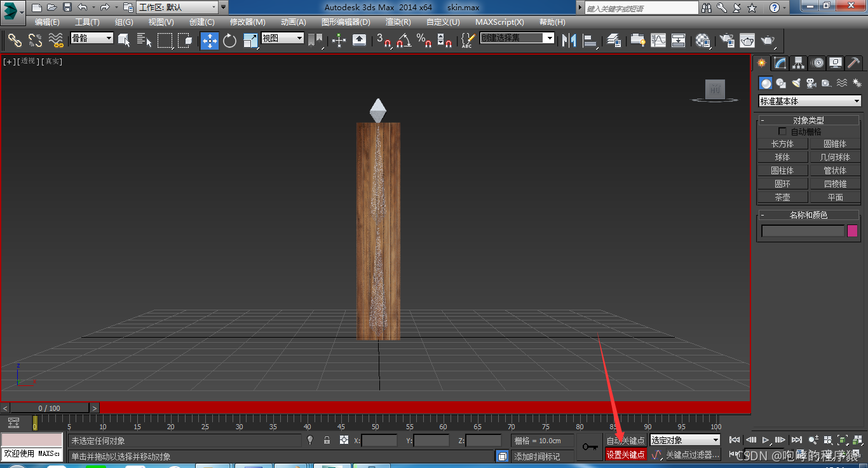The width and height of the screenshot is (868, 468).
Task: Click Select and Manipulate icon
Action: point(339,41)
